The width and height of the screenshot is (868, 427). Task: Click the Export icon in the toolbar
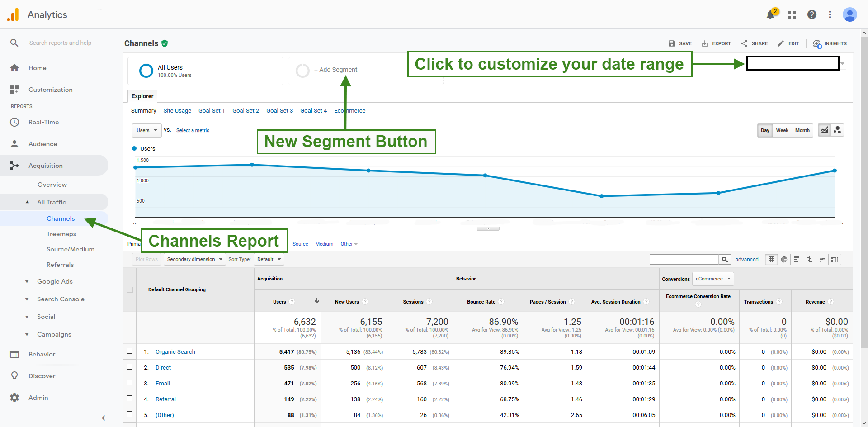click(x=705, y=43)
